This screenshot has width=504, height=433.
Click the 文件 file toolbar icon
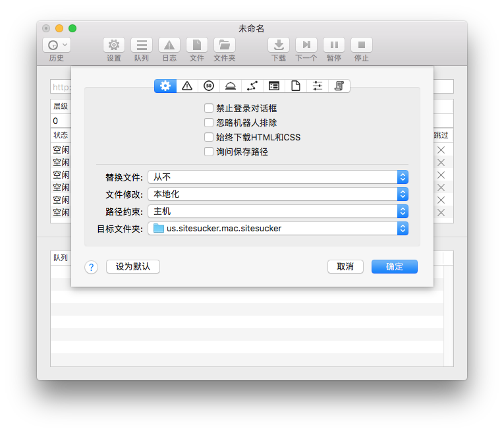coord(197,45)
